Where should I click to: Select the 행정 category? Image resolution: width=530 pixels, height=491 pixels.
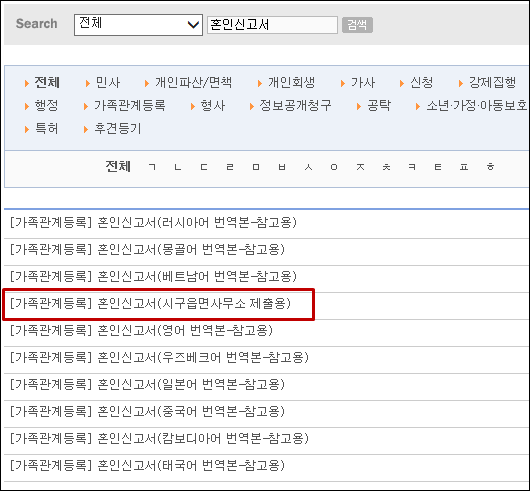(46, 105)
